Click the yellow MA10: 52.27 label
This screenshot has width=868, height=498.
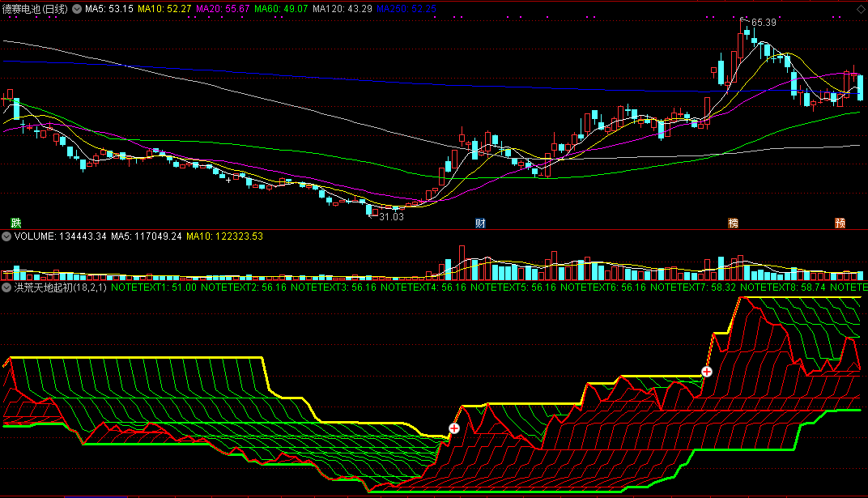click(x=164, y=9)
